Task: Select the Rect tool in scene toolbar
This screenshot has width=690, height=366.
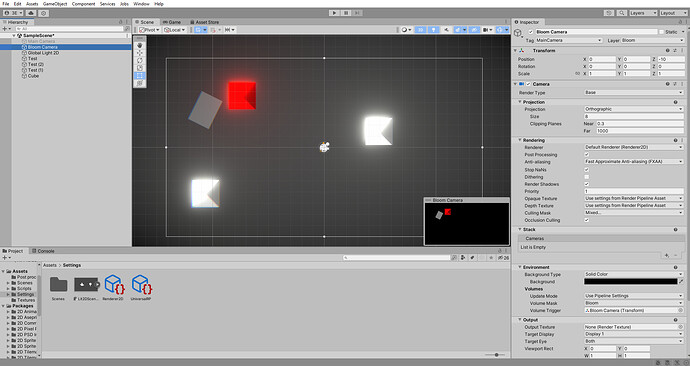Action: (140, 75)
